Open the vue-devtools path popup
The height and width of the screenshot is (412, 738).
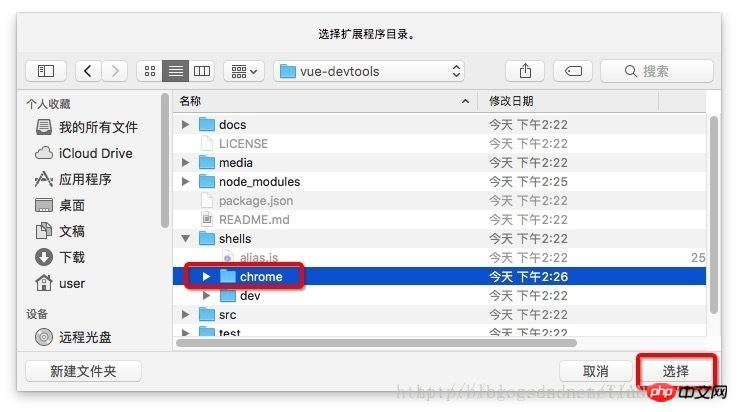pyautogui.click(x=369, y=71)
